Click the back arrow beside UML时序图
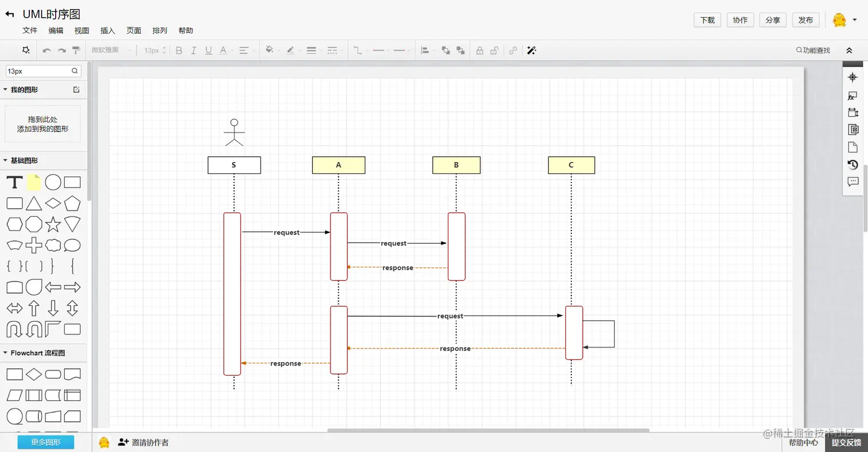Screen dimensions: 868x452 pyautogui.click(x=9, y=14)
